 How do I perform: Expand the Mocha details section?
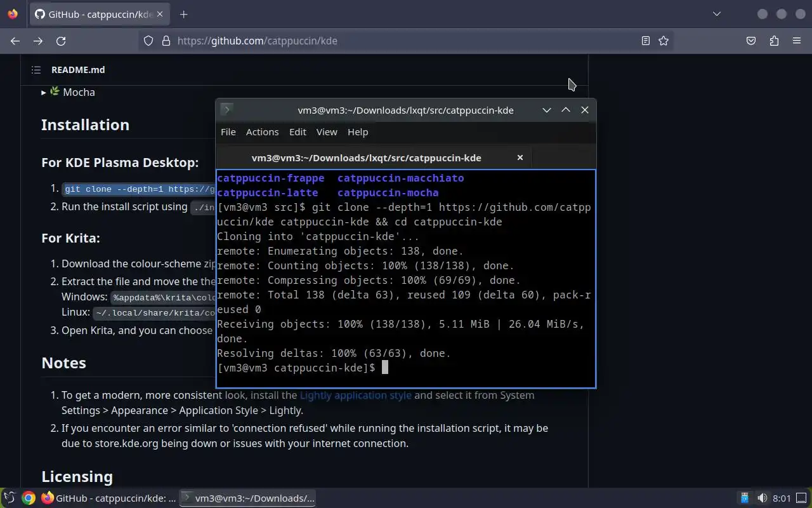[69, 92]
